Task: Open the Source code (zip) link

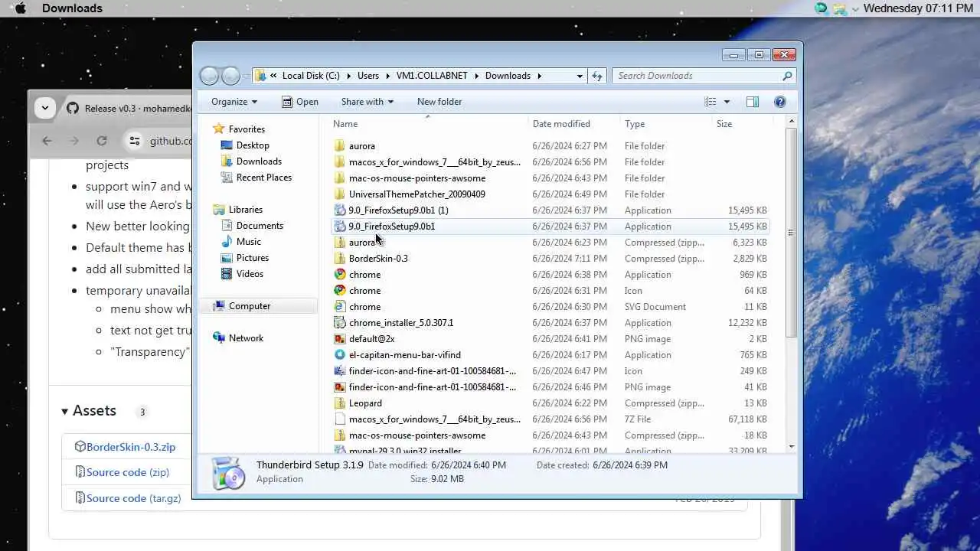Action: pyautogui.click(x=128, y=472)
